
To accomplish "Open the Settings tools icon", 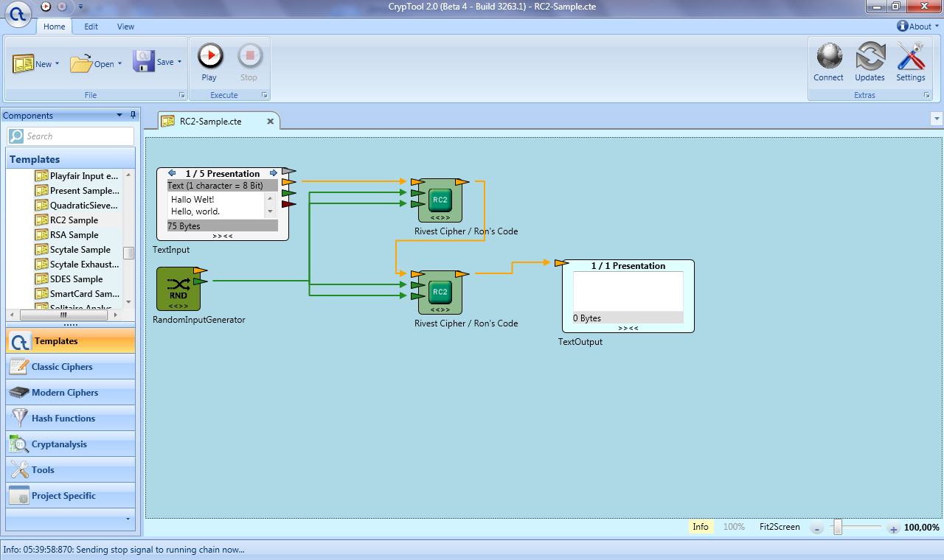I will [x=911, y=56].
